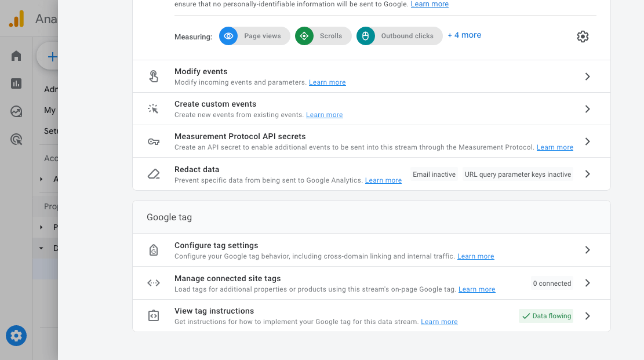This screenshot has width=644, height=360.
Task: Click the Configure tag settings title
Action: tap(216, 245)
